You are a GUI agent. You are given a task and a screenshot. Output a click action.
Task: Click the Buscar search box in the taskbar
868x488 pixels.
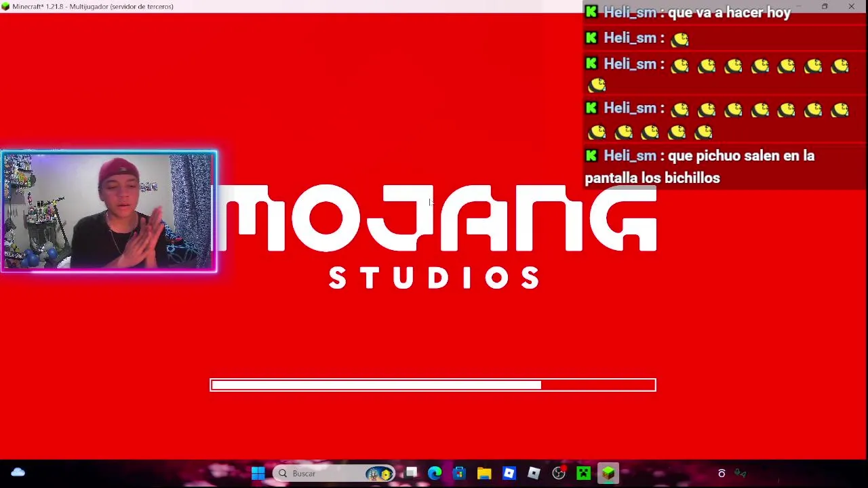(334, 473)
